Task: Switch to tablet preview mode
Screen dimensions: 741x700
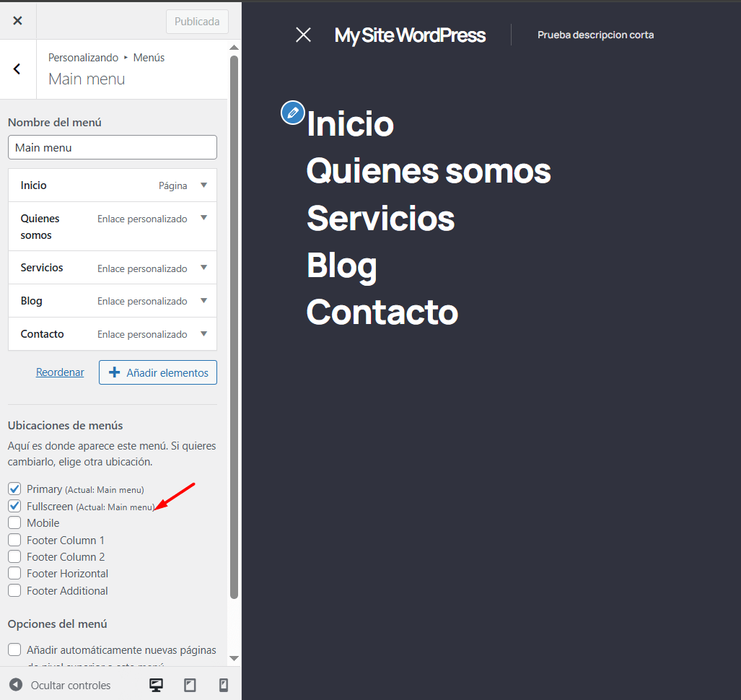Action: 190,685
